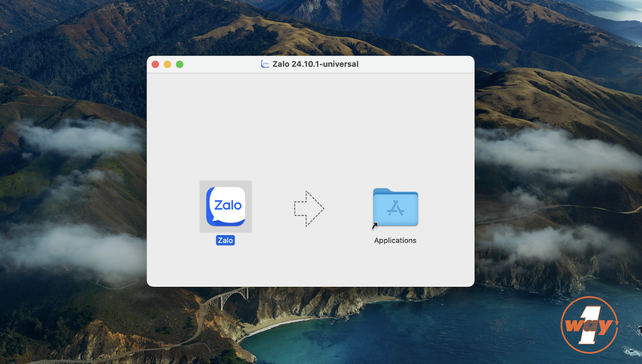Click the Applications label text

pos(395,240)
